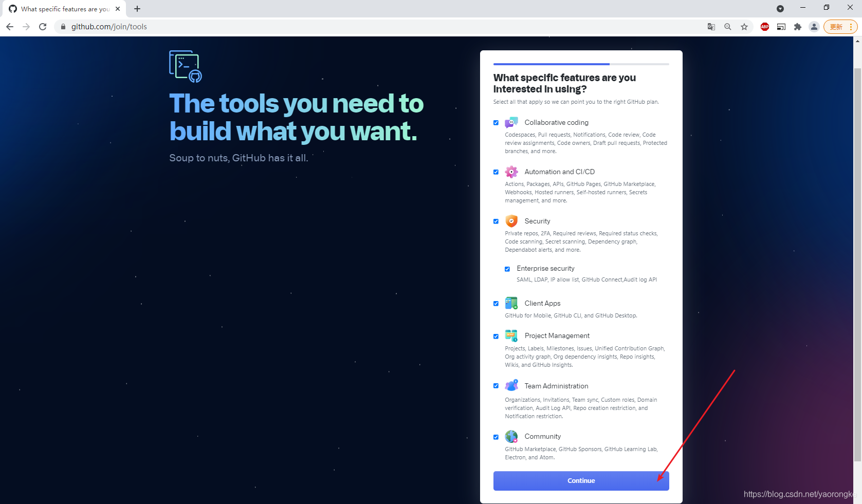This screenshot has width=862, height=504.
Task: Click the Team Administration people icon
Action: click(x=511, y=385)
